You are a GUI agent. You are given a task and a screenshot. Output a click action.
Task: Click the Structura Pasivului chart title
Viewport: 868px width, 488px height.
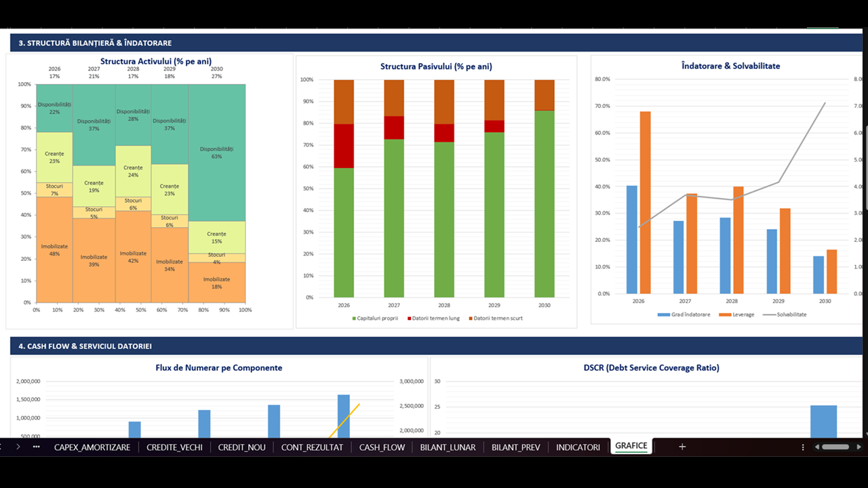click(436, 66)
